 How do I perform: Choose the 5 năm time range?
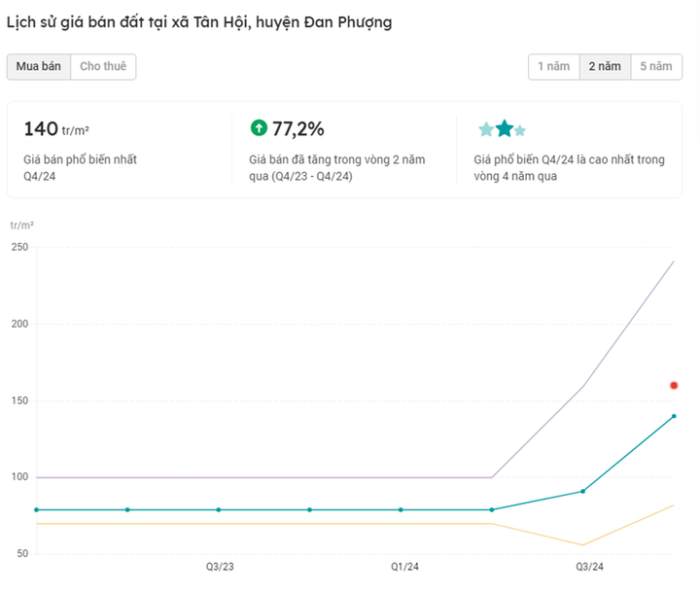coord(654,67)
